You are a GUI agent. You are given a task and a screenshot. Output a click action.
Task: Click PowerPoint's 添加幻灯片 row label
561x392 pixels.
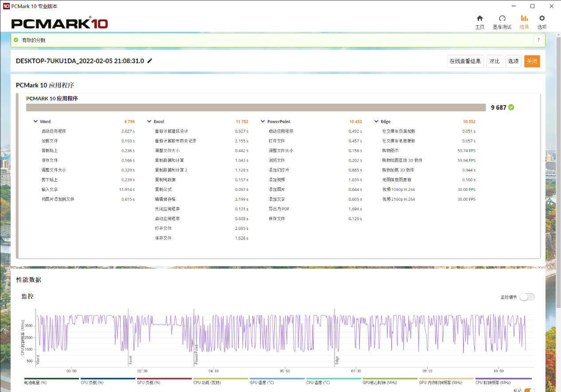(x=279, y=170)
